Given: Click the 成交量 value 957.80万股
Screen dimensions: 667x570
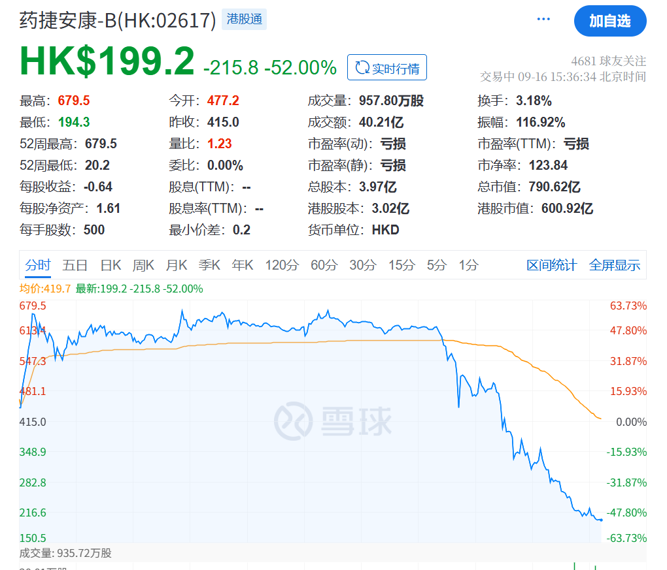Looking at the screenshot, I should point(391,101).
